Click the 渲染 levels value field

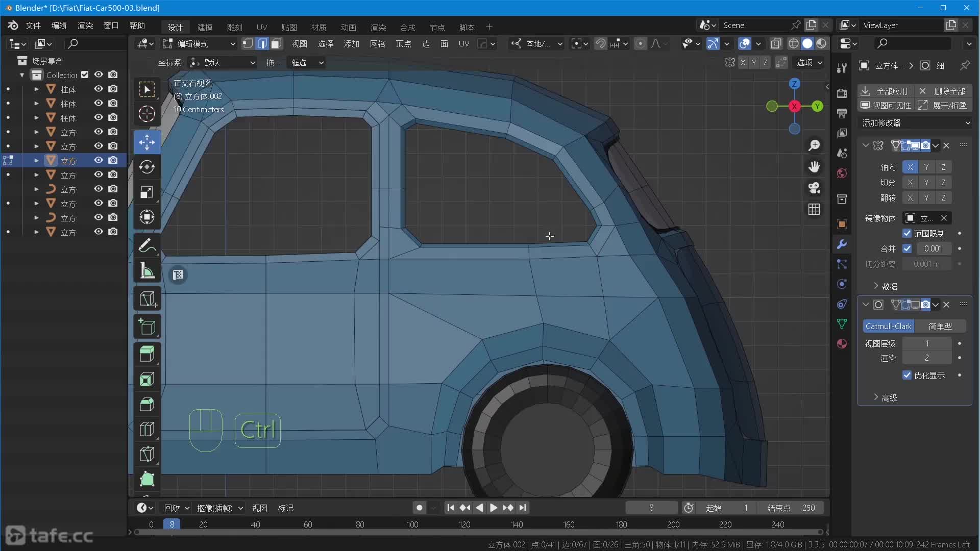point(927,358)
